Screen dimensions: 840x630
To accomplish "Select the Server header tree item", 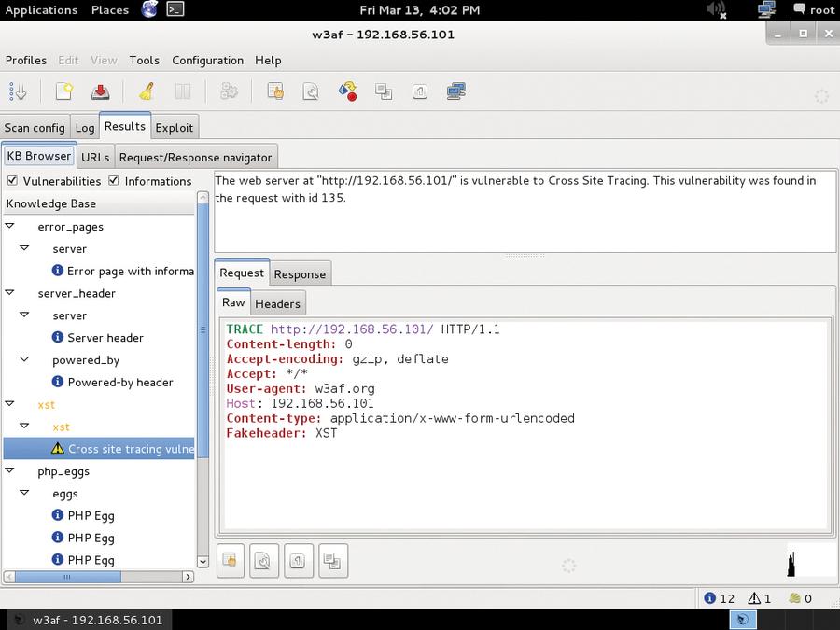I will [x=98, y=338].
